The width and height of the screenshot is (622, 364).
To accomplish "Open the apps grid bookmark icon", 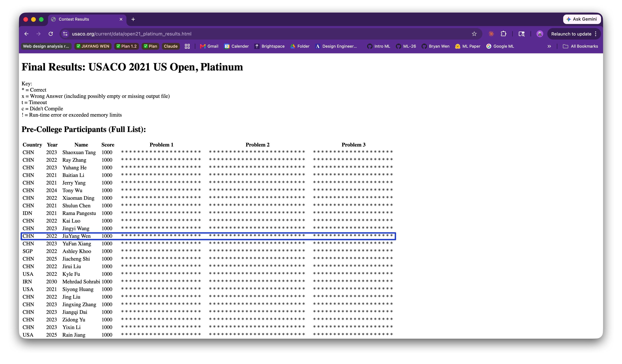I will [187, 46].
